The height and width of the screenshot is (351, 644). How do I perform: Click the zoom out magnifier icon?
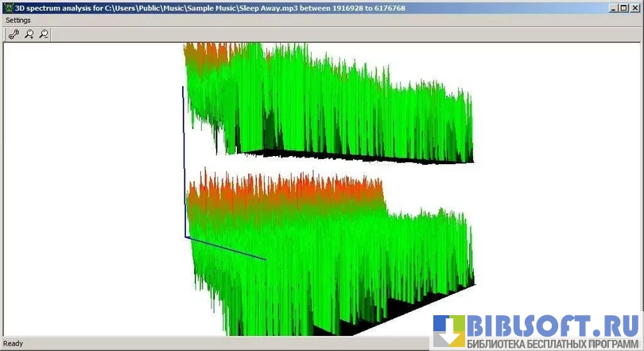click(44, 34)
